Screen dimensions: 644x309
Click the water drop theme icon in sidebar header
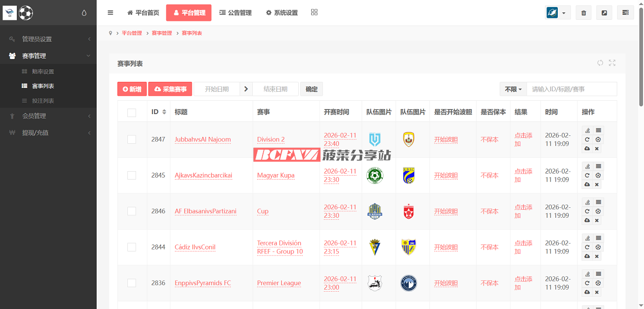pos(84,13)
